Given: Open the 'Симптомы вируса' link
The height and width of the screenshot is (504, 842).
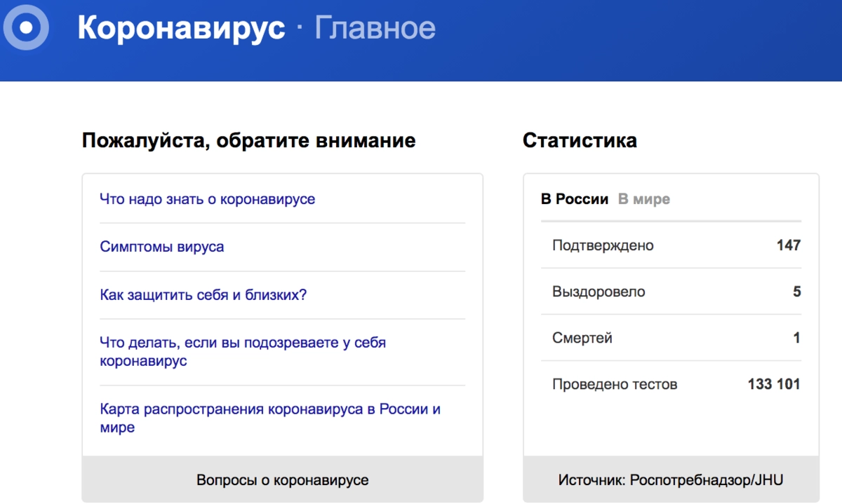Looking at the screenshot, I should click(162, 247).
